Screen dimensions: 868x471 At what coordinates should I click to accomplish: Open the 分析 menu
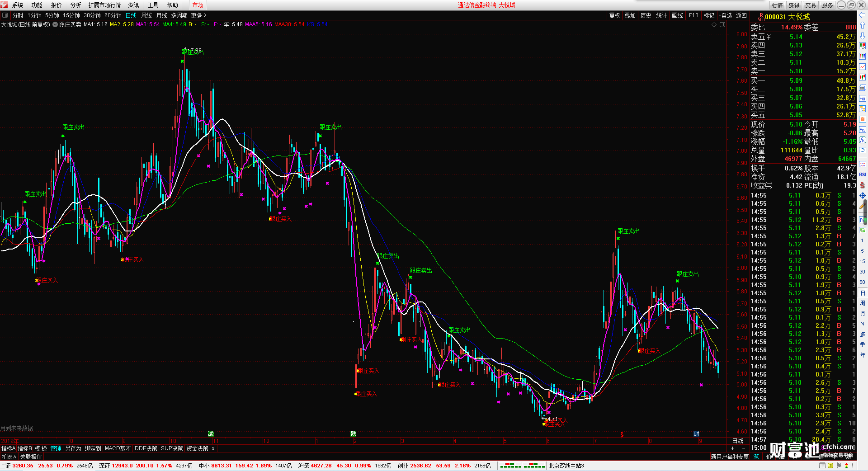(76, 5)
